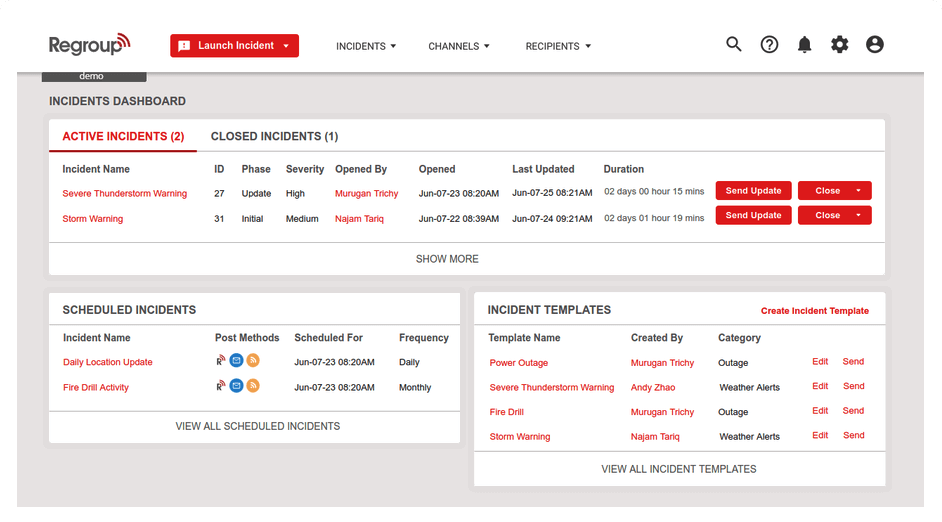
Task: Edit the Power Outage template
Action: pyautogui.click(x=820, y=362)
